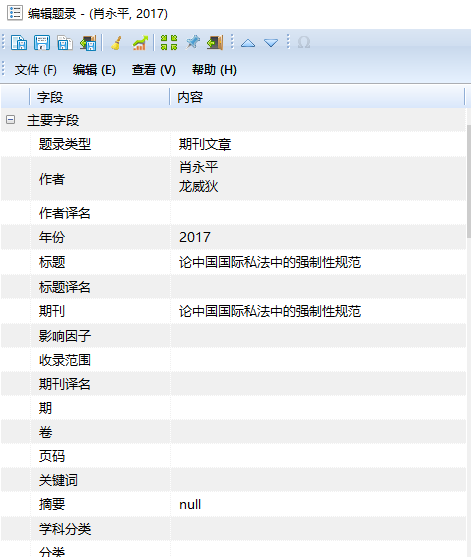471x557 pixels.
Task: Click the blue pushpin icon
Action: point(193,43)
